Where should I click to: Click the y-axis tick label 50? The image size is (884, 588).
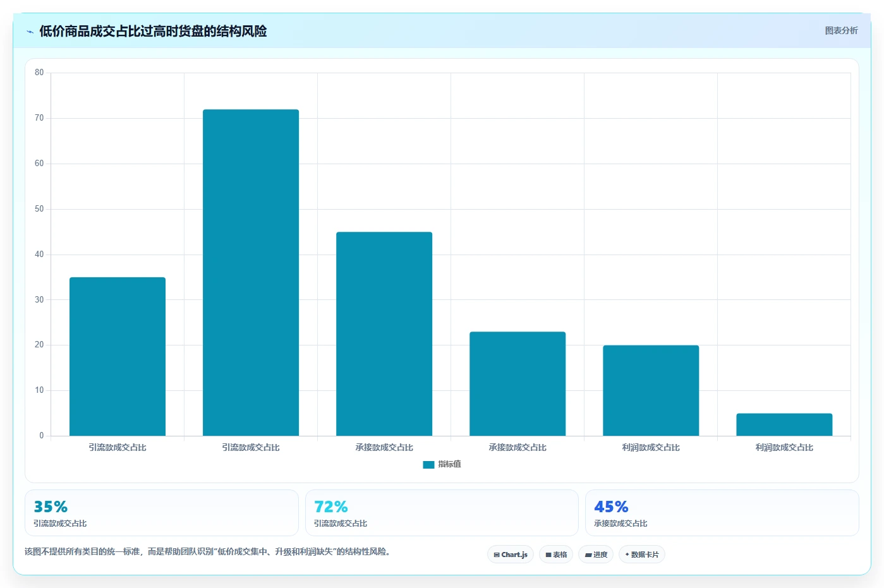point(39,209)
